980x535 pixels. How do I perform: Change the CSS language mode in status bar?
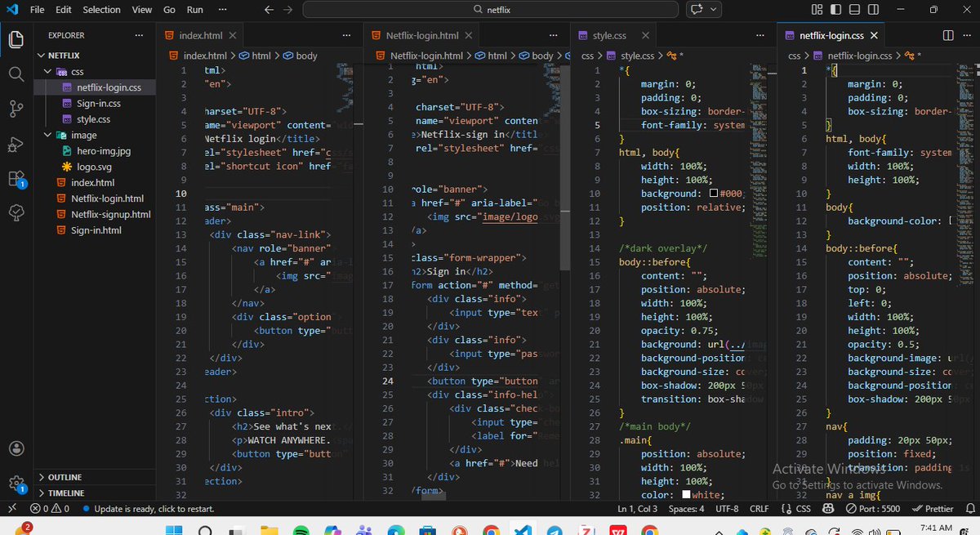(797, 508)
